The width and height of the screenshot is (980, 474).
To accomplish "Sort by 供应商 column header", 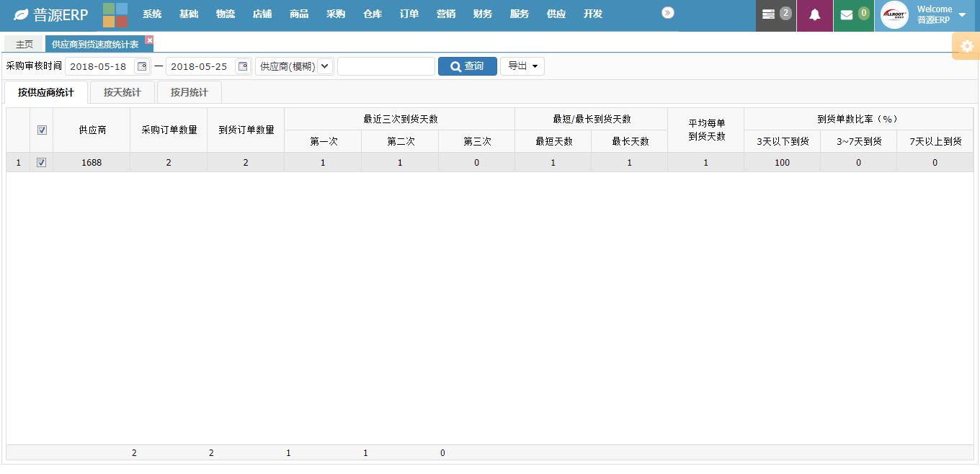I will (x=92, y=130).
